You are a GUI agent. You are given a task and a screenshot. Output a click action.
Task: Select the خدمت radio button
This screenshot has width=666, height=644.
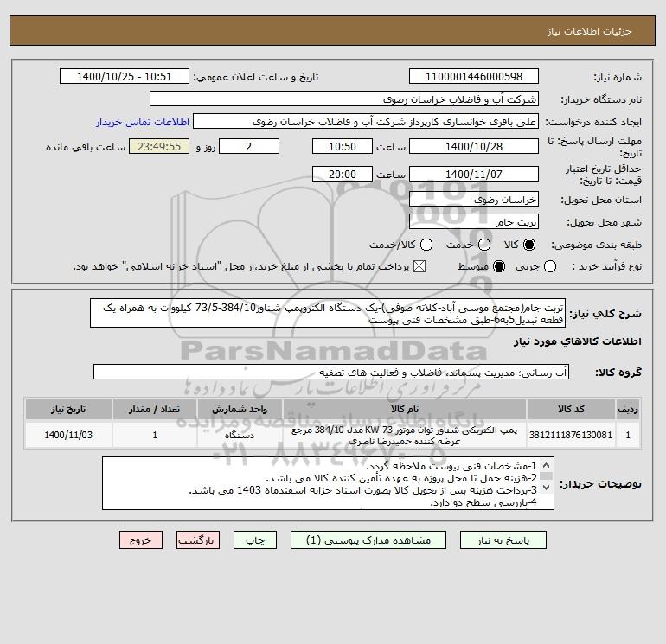tap(484, 245)
